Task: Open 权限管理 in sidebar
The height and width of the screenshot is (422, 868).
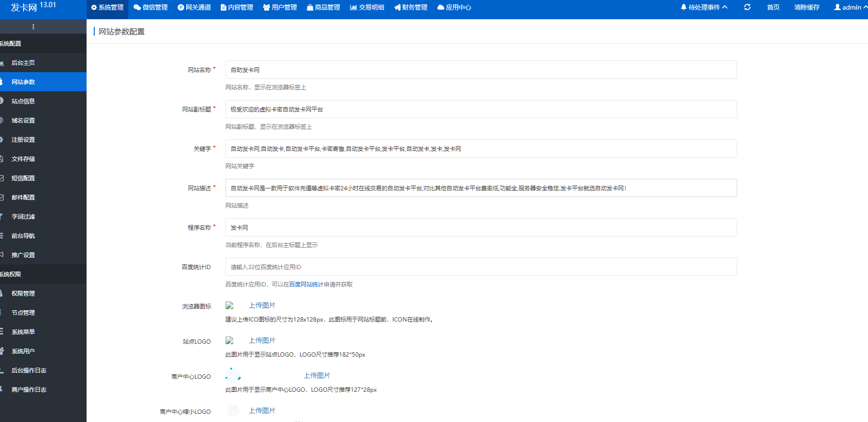Action: pyautogui.click(x=23, y=294)
